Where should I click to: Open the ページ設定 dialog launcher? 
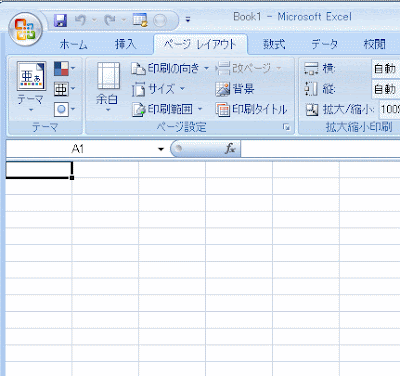pos(286,127)
